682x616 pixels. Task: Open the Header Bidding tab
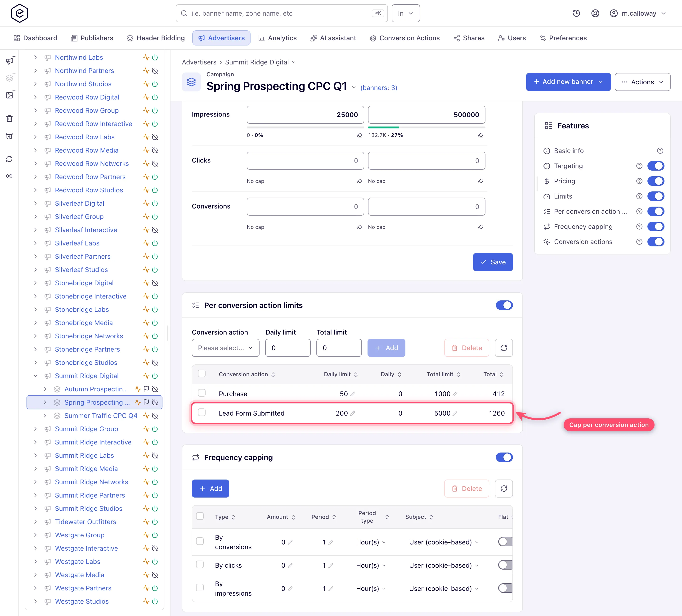pos(156,38)
